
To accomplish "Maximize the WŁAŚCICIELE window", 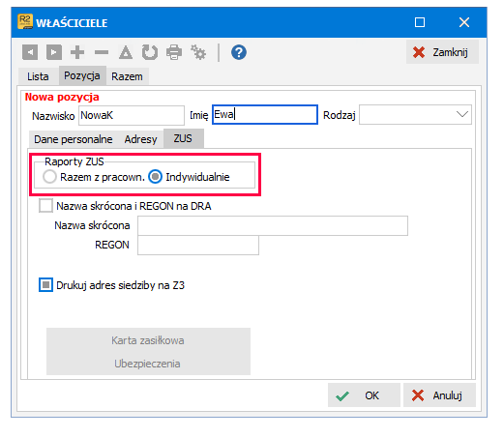I will (x=420, y=22).
